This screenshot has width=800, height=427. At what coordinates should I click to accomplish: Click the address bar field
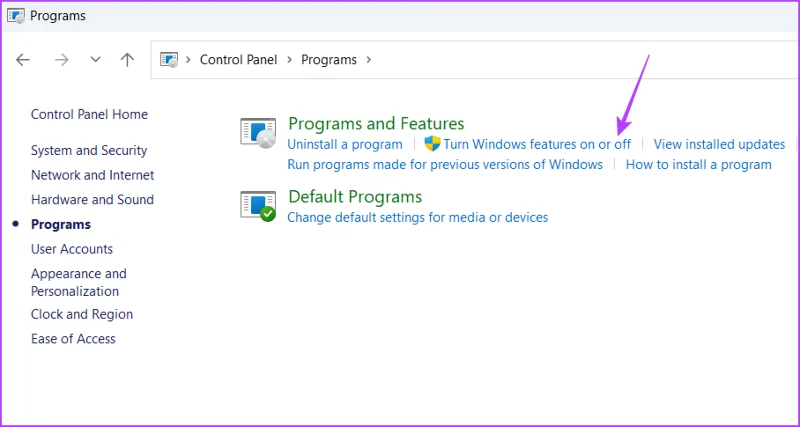click(x=474, y=60)
